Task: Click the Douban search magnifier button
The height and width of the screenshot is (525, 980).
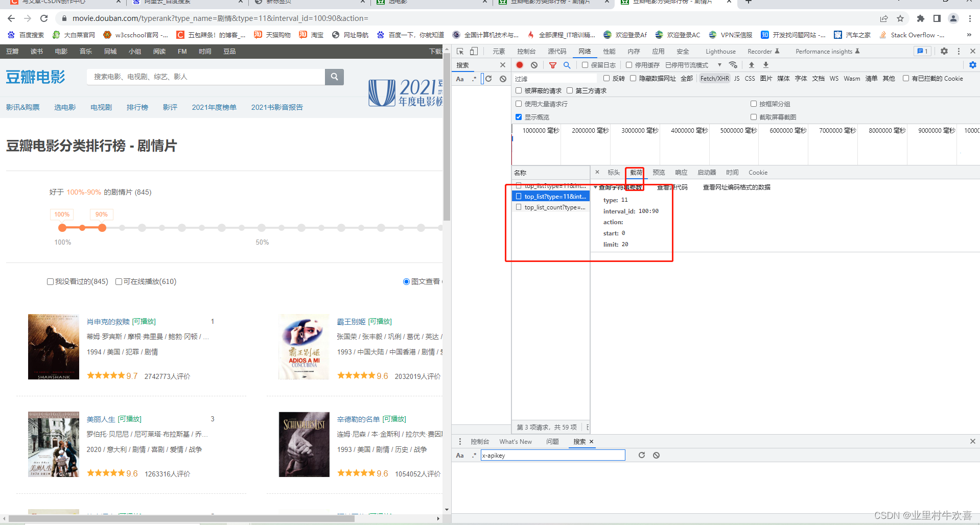Action: (x=334, y=77)
